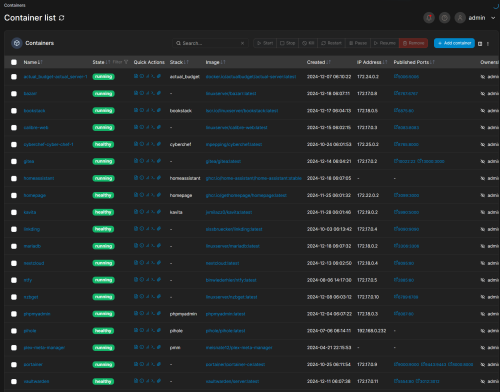500x392 pixels.
Task: Click the admin user avatar icon
Action: coord(460,18)
